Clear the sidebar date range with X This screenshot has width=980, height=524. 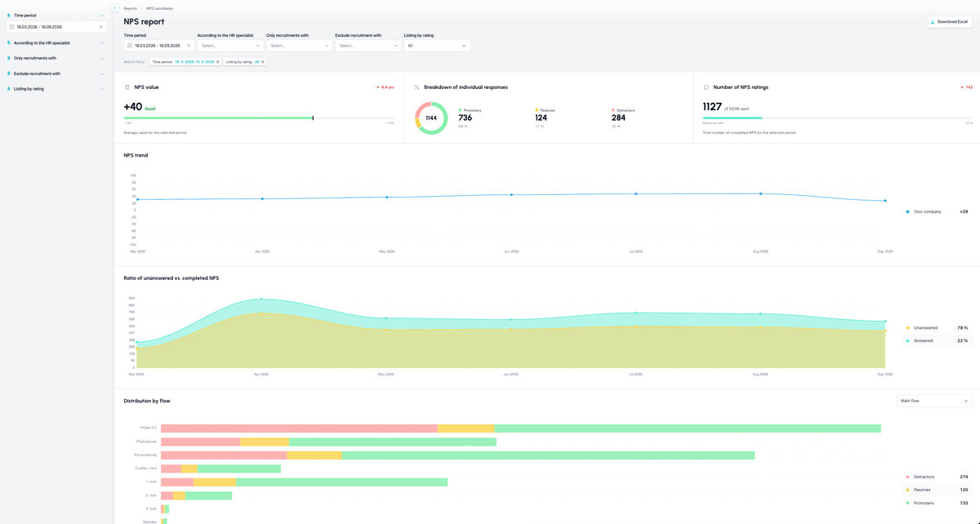(101, 27)
